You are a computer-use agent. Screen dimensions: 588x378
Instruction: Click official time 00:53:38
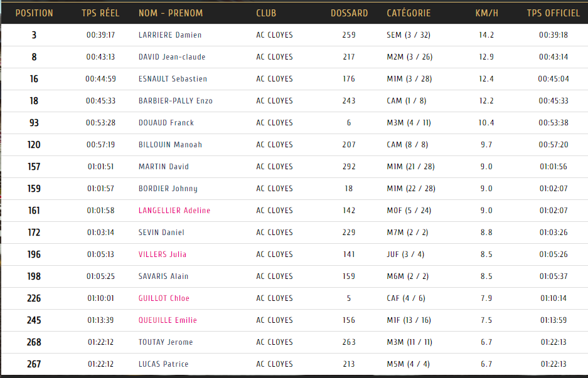tap(553, 122)
